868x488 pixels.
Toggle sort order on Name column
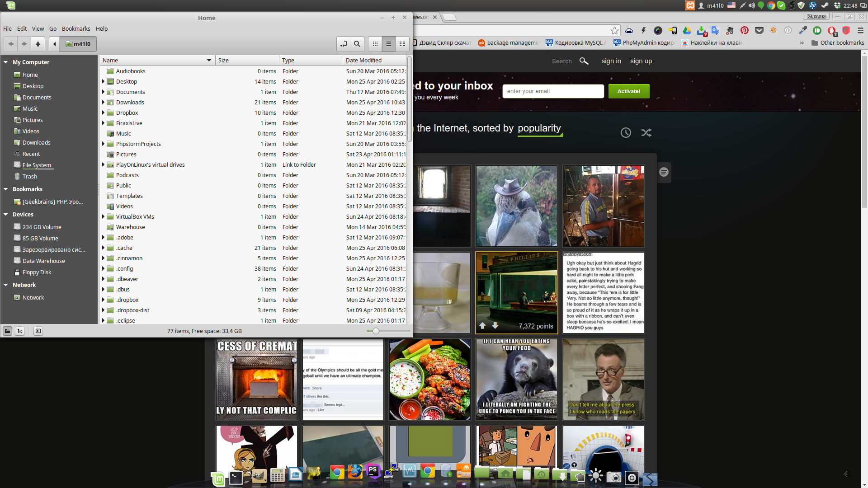pos(157,60)
